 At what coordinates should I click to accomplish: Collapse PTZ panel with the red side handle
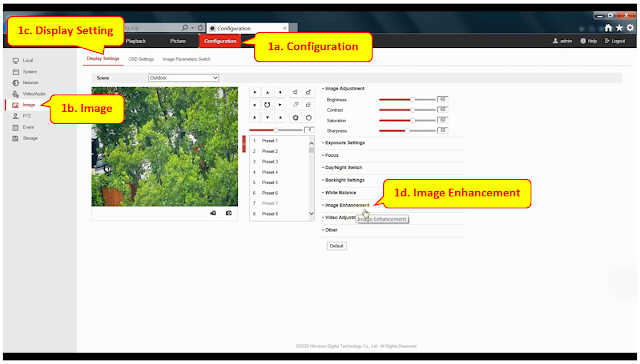244,144
